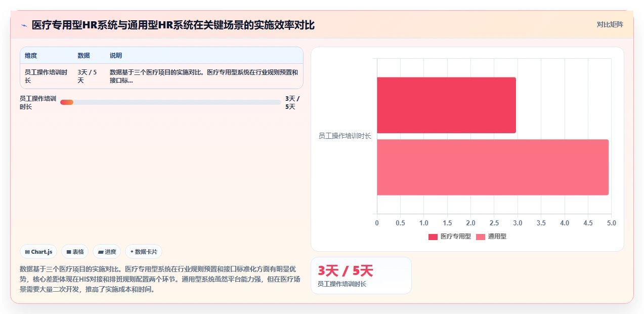Click the 维度 column header
Image resolution: width=644 pixels, height=314 pixels.
pos(31,56)
